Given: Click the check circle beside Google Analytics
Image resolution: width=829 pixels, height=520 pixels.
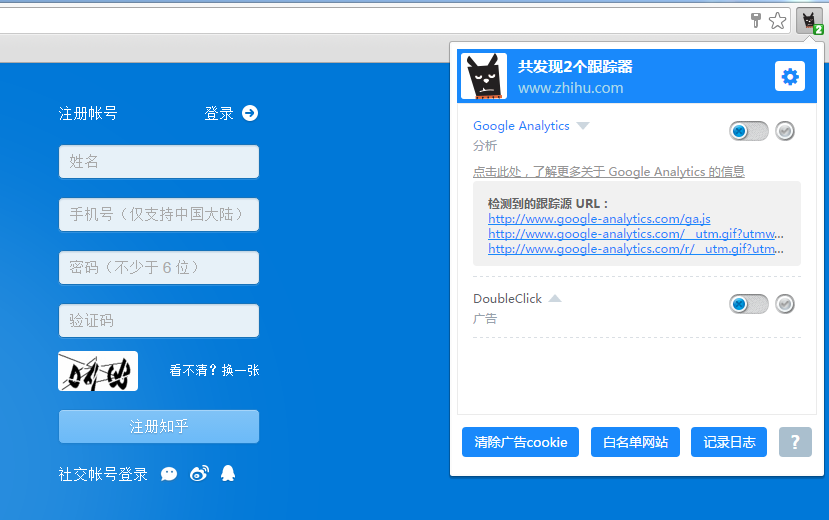Looking at the screenshot, I should pyautogui.click(x=785, y=131).
